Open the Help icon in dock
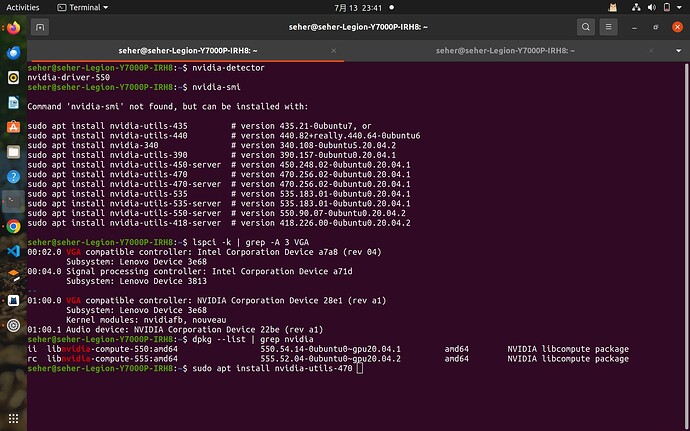The width and height of the screenshot is (690, 431). pos(13,177)
